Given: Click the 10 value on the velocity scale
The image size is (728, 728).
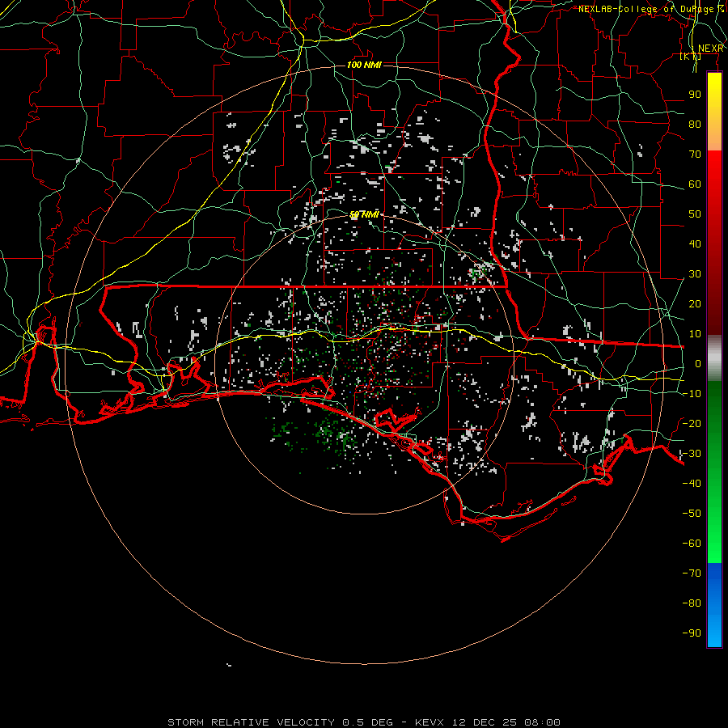Looking at the screenshot, I should (695, 334).
